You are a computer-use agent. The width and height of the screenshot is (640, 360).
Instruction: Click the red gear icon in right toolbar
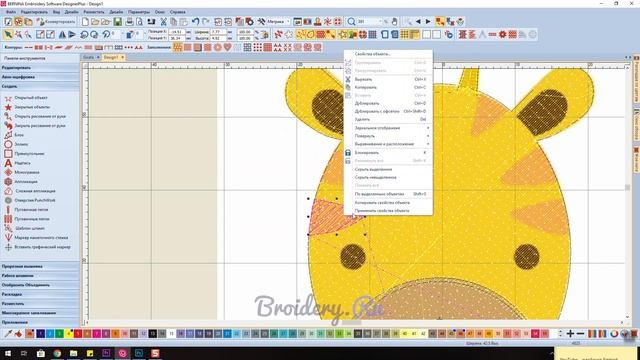pyautogui.click(x=502, y=35)
